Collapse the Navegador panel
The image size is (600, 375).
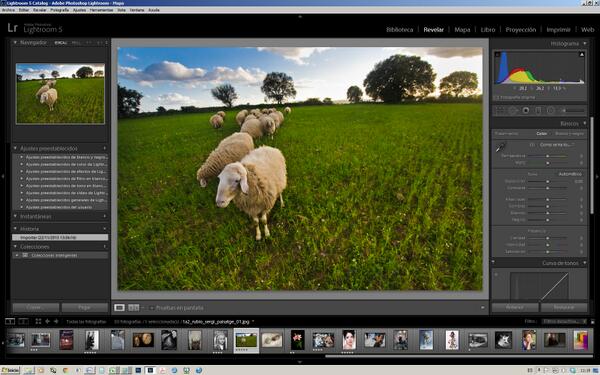coord(15,42)
